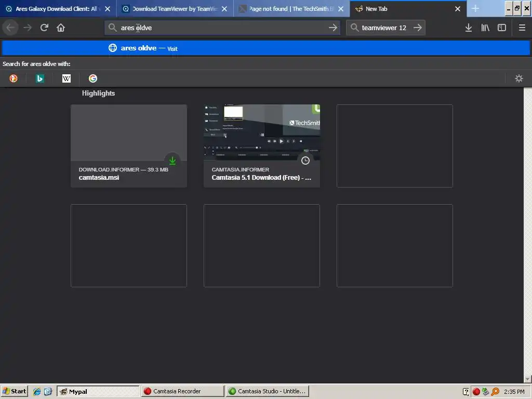Open the home page
The image size is (532, 399).
(61, 28)
